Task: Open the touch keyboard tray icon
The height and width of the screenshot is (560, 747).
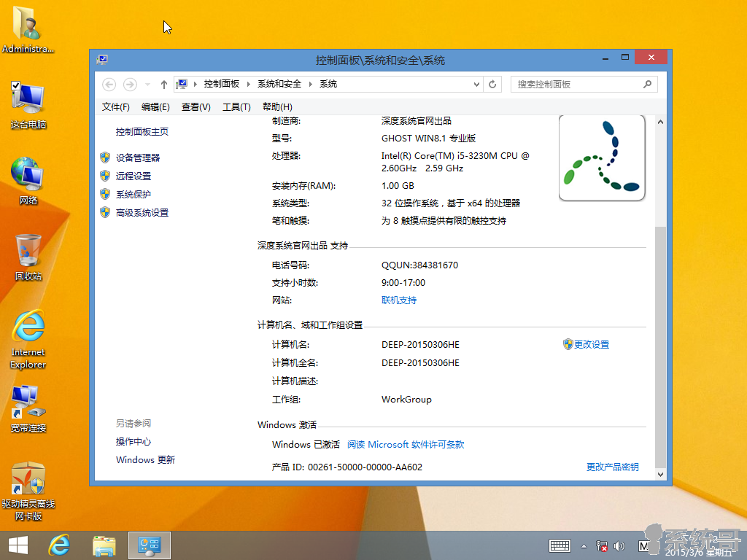Action: click(x=560, y=545)
